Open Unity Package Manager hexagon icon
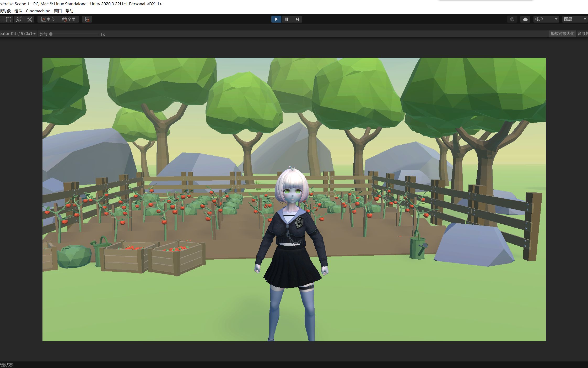The image size is (588, 368). [513, 19]
